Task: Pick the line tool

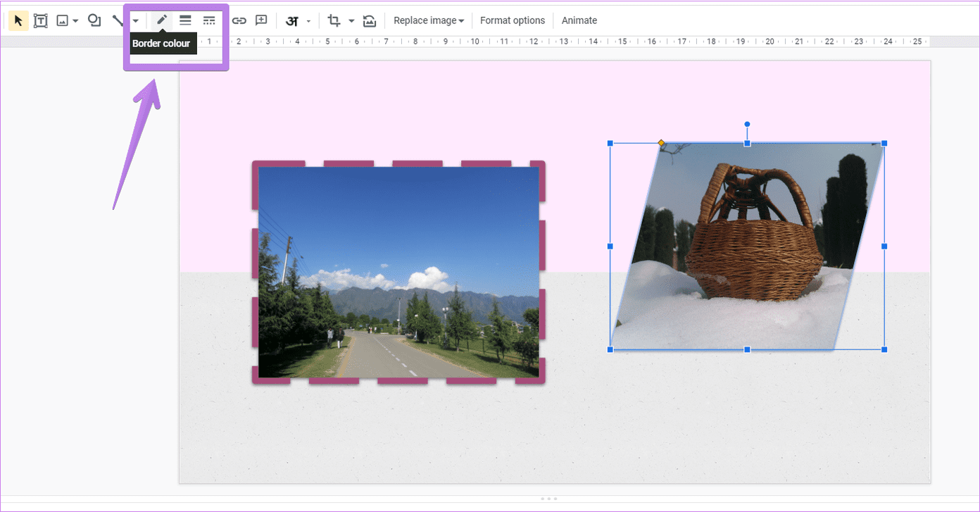Action: click(117, 20)
